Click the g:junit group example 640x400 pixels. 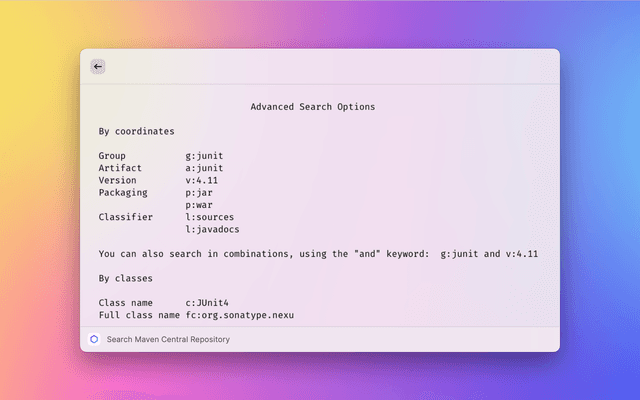click(204, 156)
